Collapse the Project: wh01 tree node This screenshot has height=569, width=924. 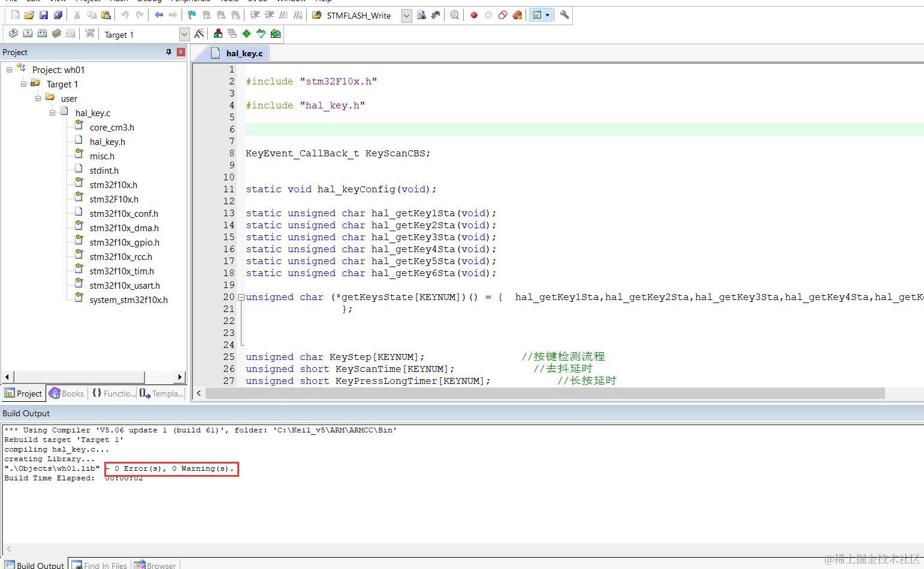(x=9, y=69)
